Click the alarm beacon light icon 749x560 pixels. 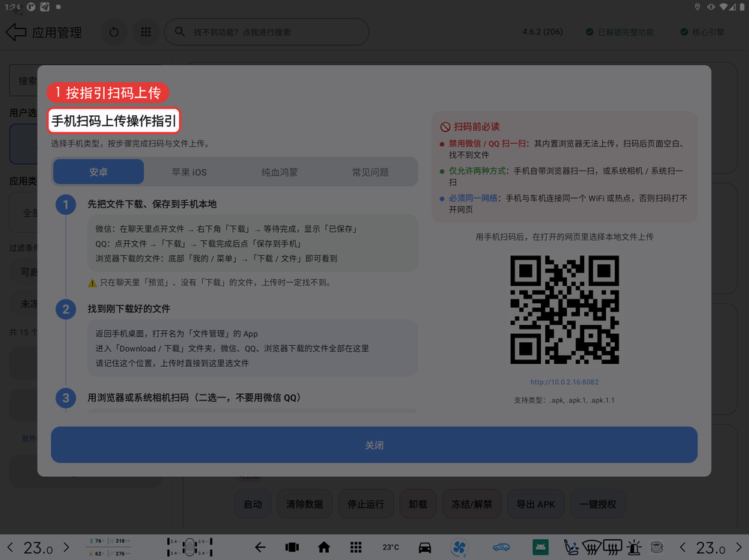[634, 547]
